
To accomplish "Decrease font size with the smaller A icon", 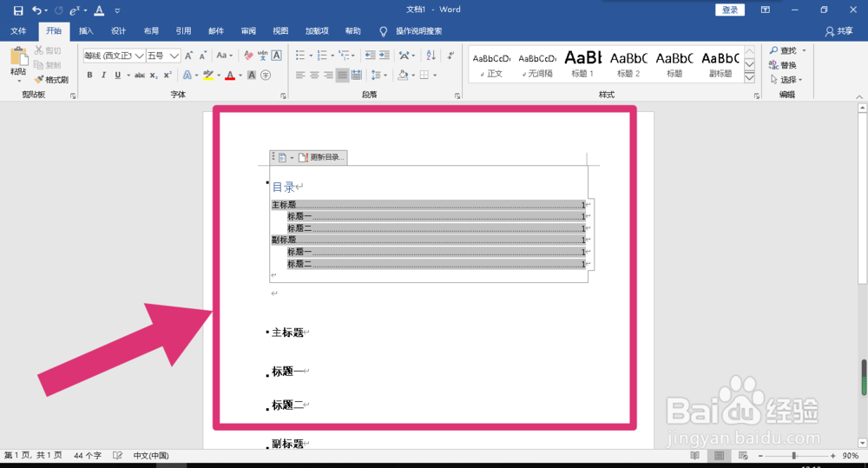I will 202,56.
